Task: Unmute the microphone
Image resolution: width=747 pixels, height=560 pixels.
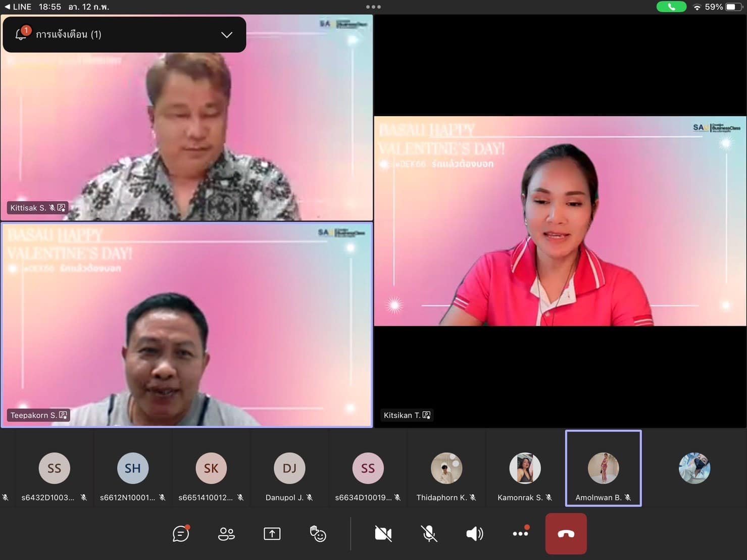Action: tap(429, 534)
